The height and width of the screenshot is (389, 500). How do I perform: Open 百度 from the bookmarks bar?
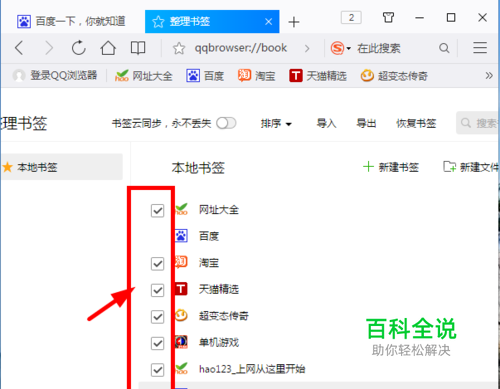click(x=205, y=76)
